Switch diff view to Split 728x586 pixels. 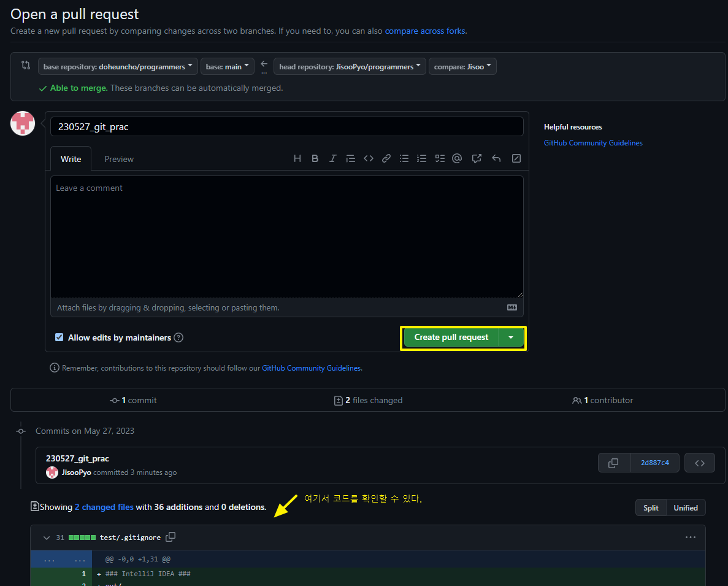[651, 508]
